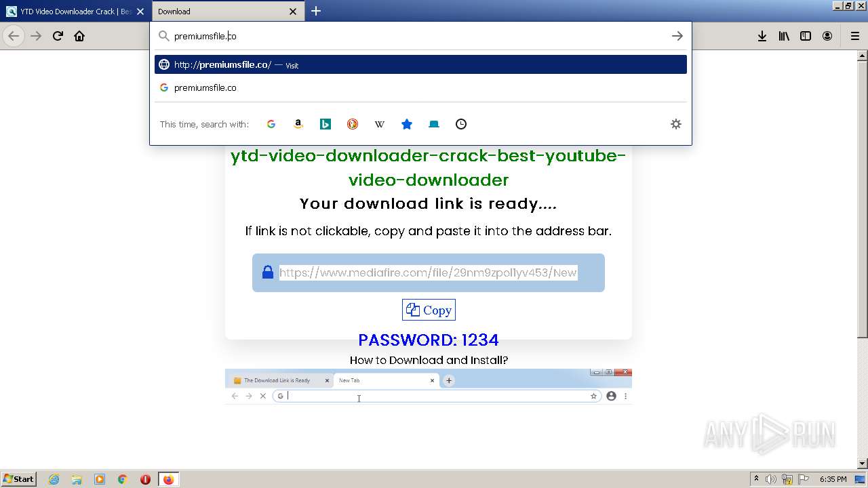868x488 pixels.
Task: Search within open Tabs icon
Action: (x=434, y=124)
